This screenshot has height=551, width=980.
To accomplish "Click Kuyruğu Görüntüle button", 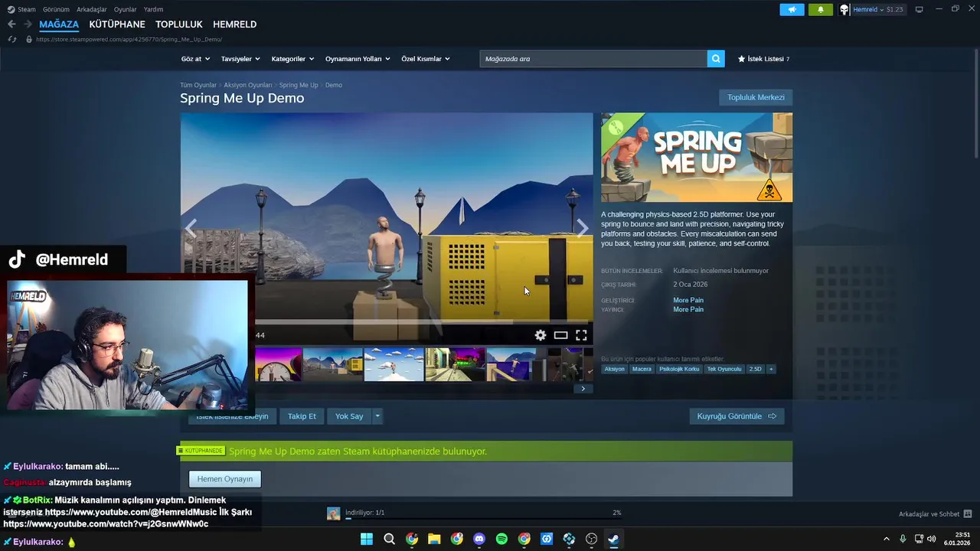I will 737,416.
